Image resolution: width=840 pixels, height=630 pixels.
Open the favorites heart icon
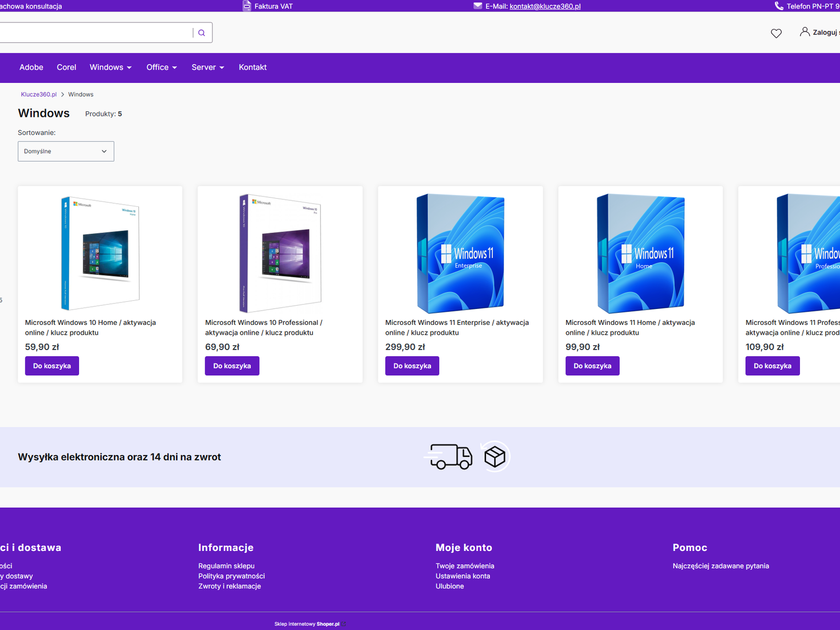pyautogui.click(x=776, y=33)
